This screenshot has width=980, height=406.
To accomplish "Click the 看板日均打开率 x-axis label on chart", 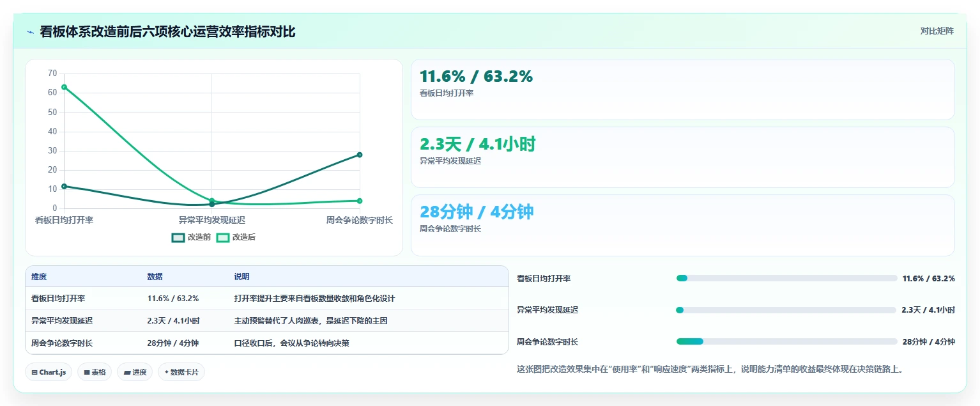I will pos(64,220).
